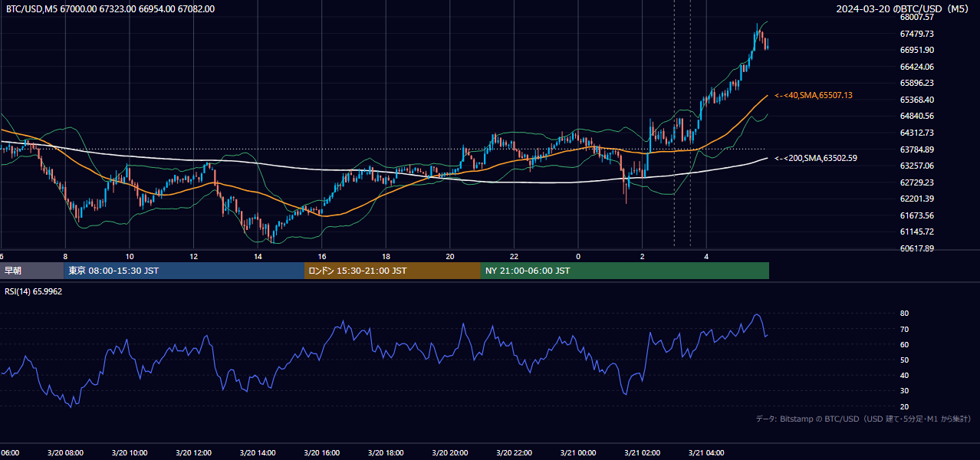
Task: Select the 66424.06 price level label
Action: [917, 67]
